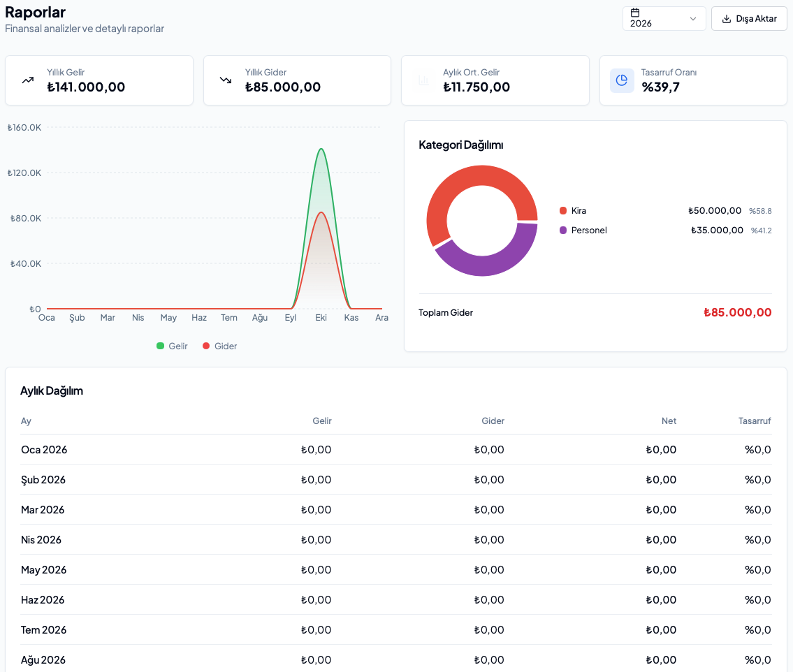Click the red dot next to Kira
Image resolution: width=793 pixels, height=672 pixels.
coord(563,211)
